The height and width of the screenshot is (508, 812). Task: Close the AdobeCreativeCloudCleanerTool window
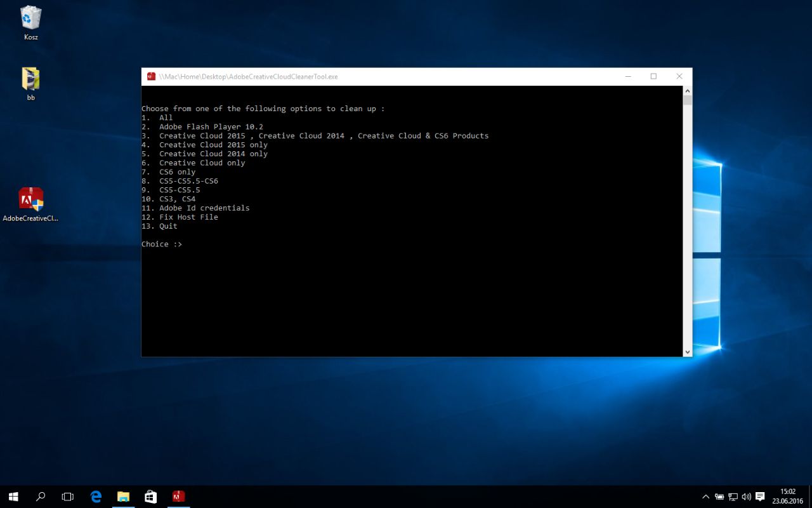[x=679, y=76]
